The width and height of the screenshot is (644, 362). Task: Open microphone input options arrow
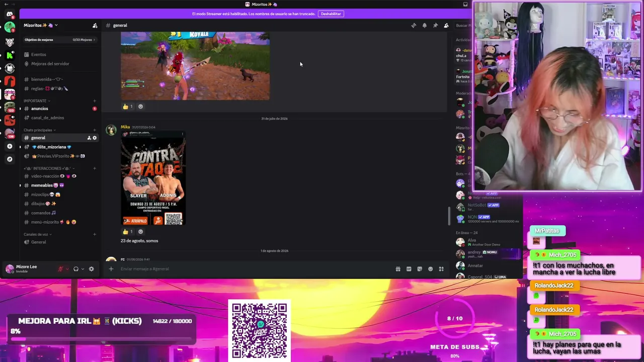tap(67, 269)
